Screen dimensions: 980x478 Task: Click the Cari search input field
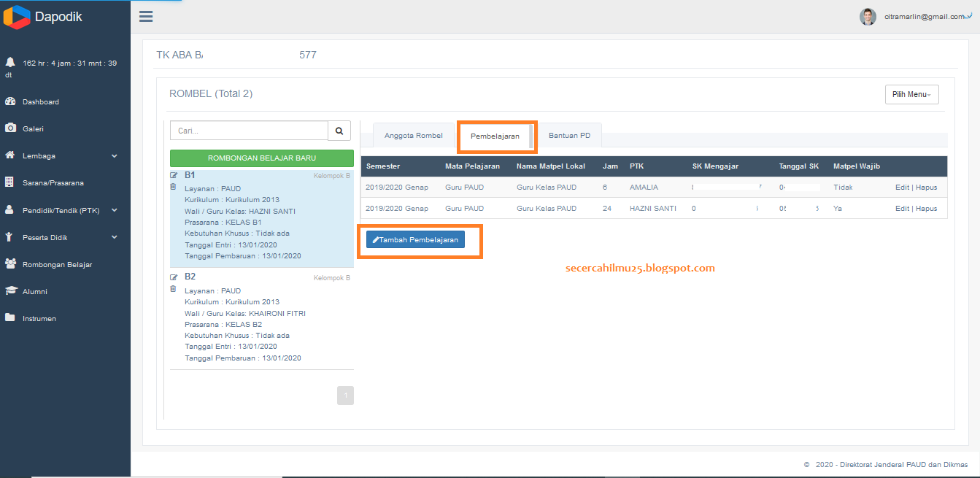click(x=249, y=131)
